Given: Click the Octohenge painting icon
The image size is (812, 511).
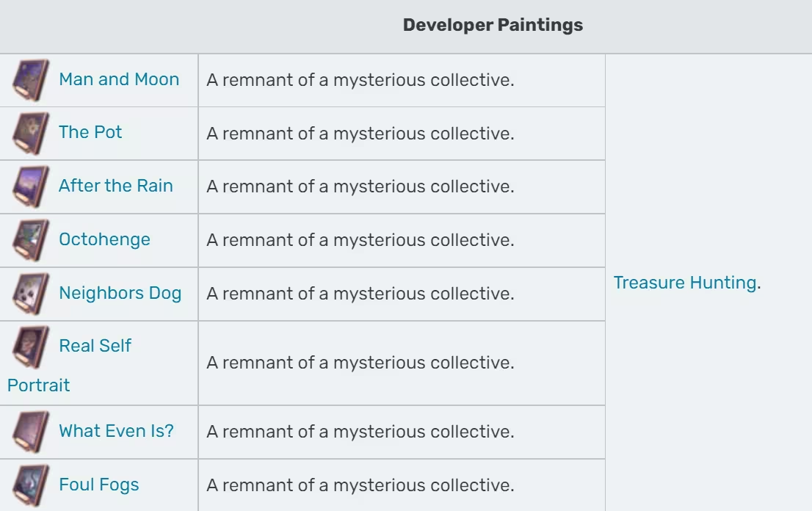Looking at the screenshot, I should point(31,240).
